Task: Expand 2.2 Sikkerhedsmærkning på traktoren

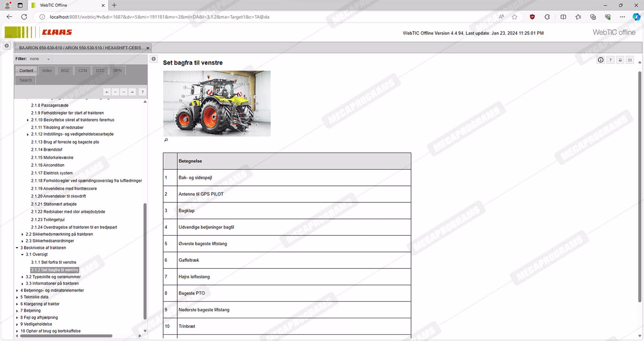Action: click(x=23, y=234)
